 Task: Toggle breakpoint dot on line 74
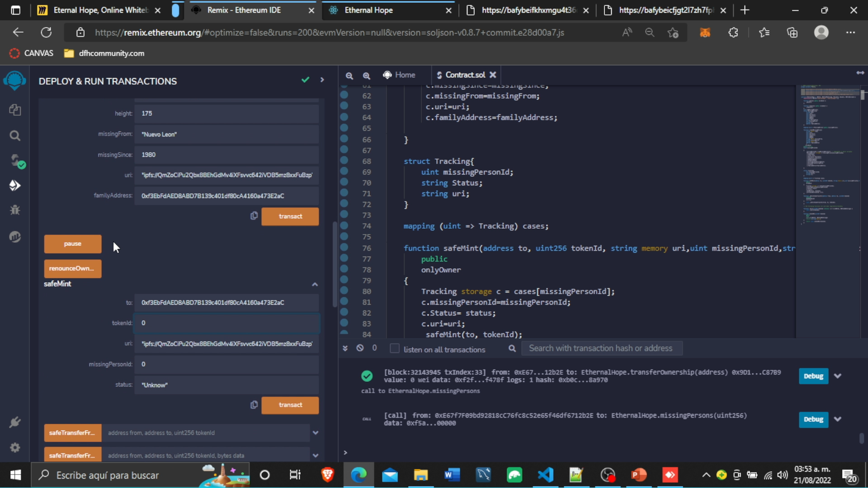click(x=344, y=225)
